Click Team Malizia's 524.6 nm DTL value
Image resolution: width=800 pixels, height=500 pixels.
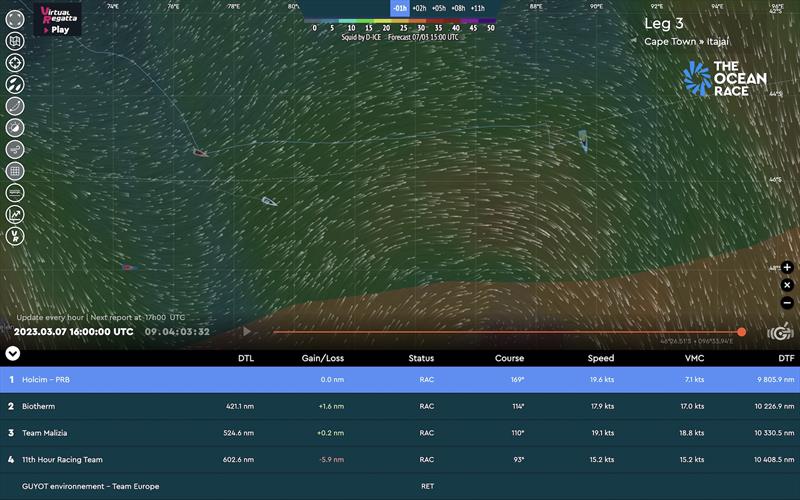238,433
